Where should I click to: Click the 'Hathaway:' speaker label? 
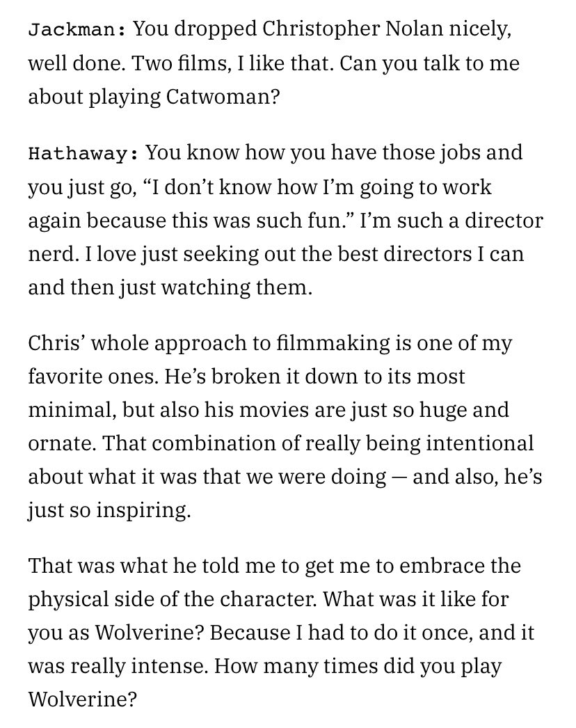(83, 152)
